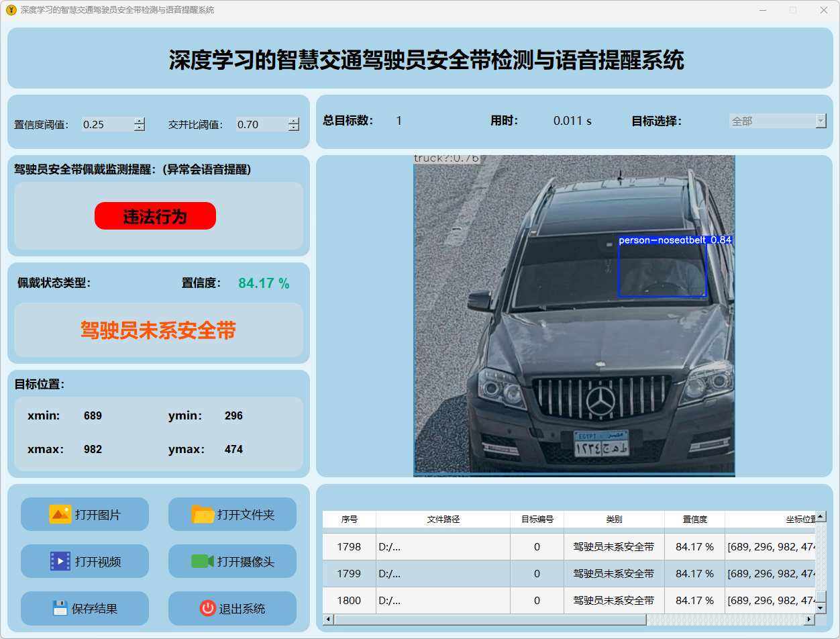This screenshot has height=639, width=840.
Task: Click the IoU threshold field showing 0.70
Action: tap(260, 124)
